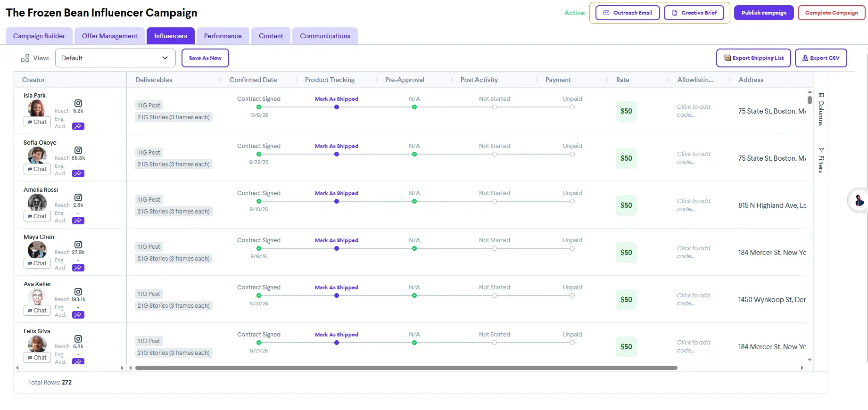Click the $50 rate for Felix Silva

click(x=626, y=346)
